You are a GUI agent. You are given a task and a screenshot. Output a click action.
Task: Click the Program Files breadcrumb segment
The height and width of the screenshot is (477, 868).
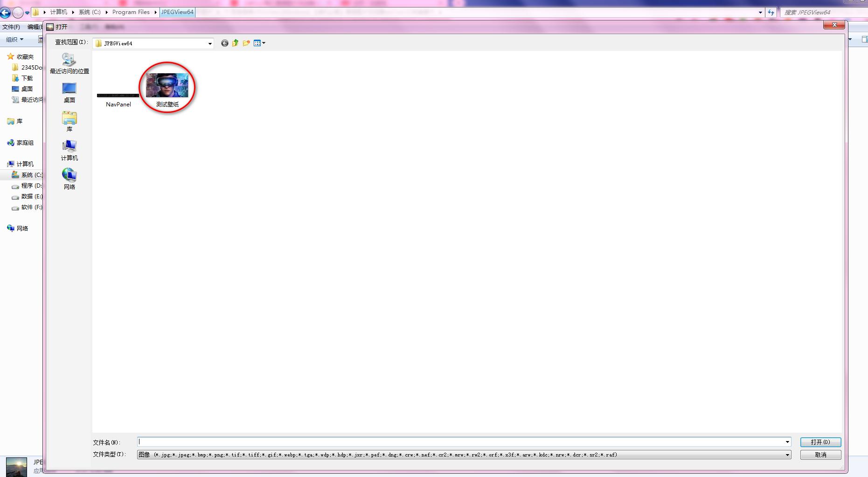coord(131,12)
